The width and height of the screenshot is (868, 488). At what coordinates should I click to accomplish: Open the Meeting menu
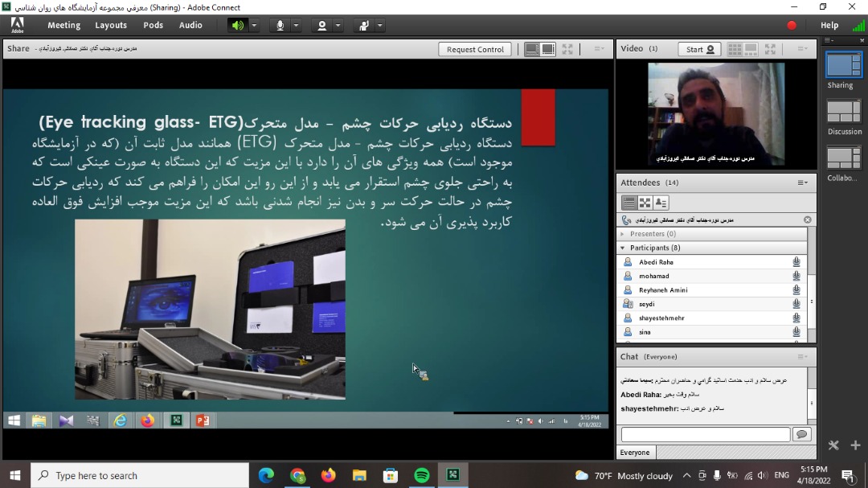pos(63,25)
